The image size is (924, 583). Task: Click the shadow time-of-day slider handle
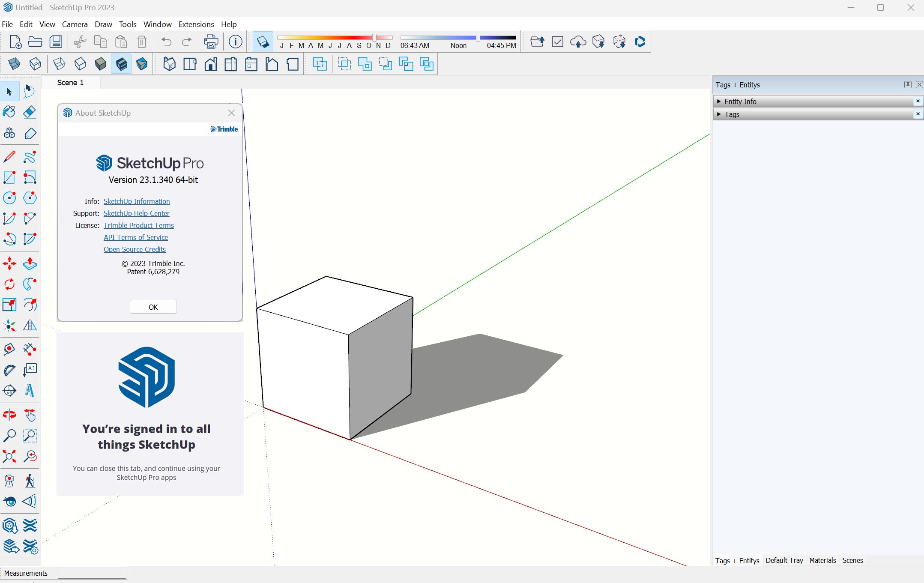pyautogui.click(x=478, y=38)
